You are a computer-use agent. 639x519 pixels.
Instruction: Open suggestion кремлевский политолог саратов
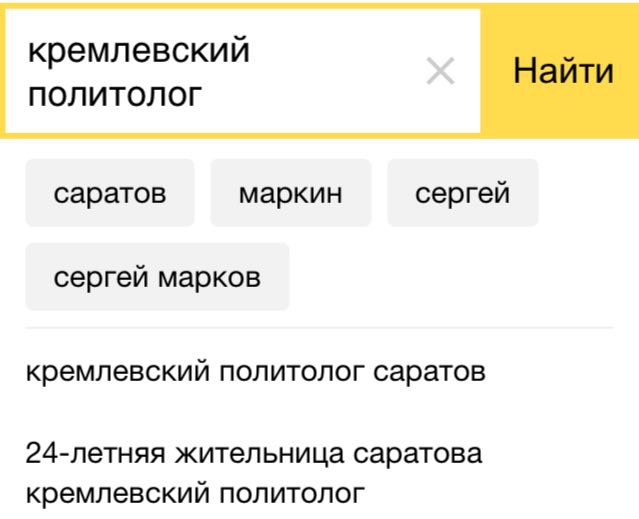tap(255, 373)
